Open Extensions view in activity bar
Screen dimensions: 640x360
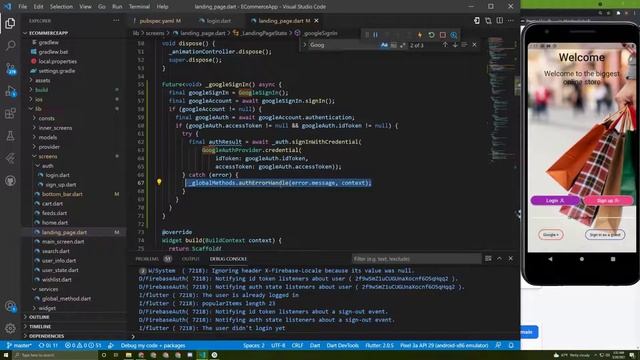(10, 113)
